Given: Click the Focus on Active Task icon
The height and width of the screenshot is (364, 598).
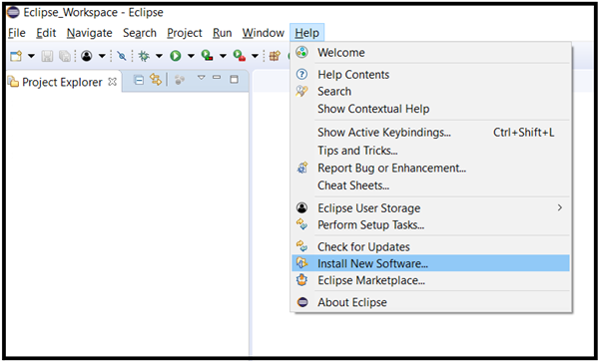Looking at the screenshot, I should click(180, 80).
